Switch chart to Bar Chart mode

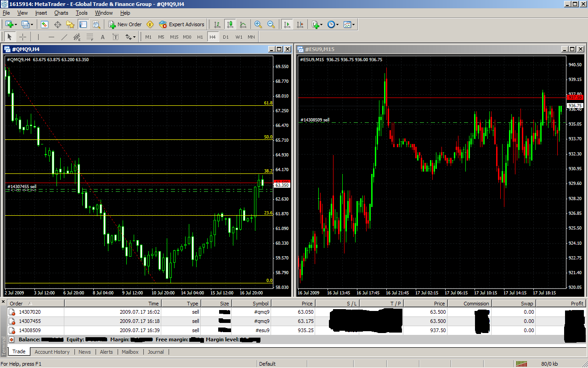point(217,24)
